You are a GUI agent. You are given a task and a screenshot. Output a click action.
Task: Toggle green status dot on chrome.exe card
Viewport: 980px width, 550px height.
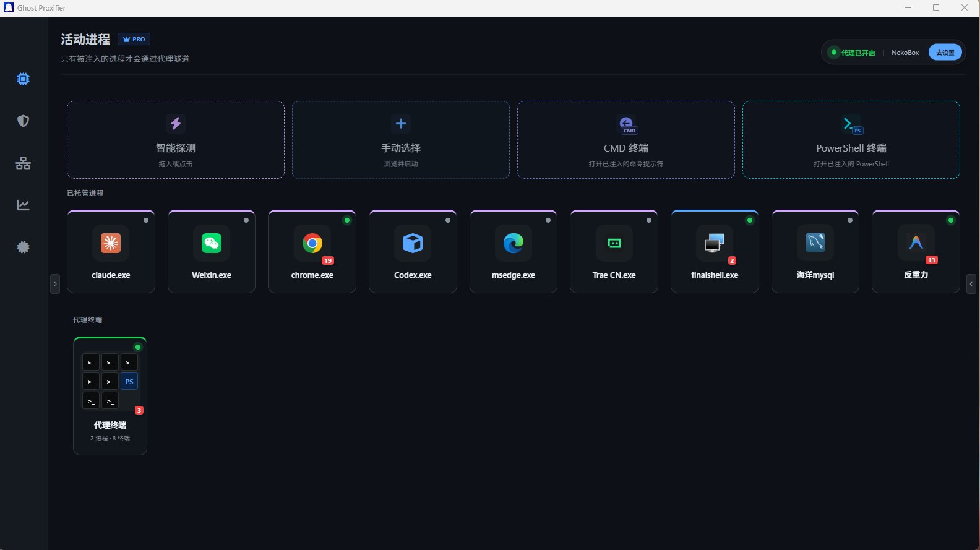coord(347,220)
